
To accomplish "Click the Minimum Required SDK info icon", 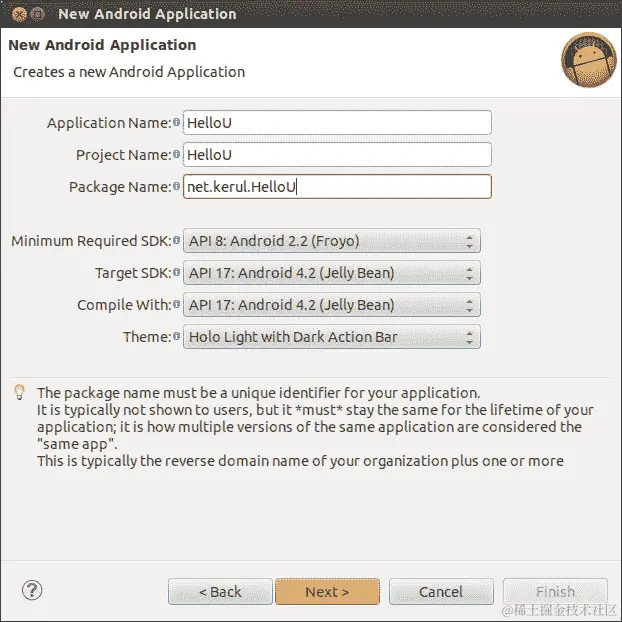I will [177, 240].
